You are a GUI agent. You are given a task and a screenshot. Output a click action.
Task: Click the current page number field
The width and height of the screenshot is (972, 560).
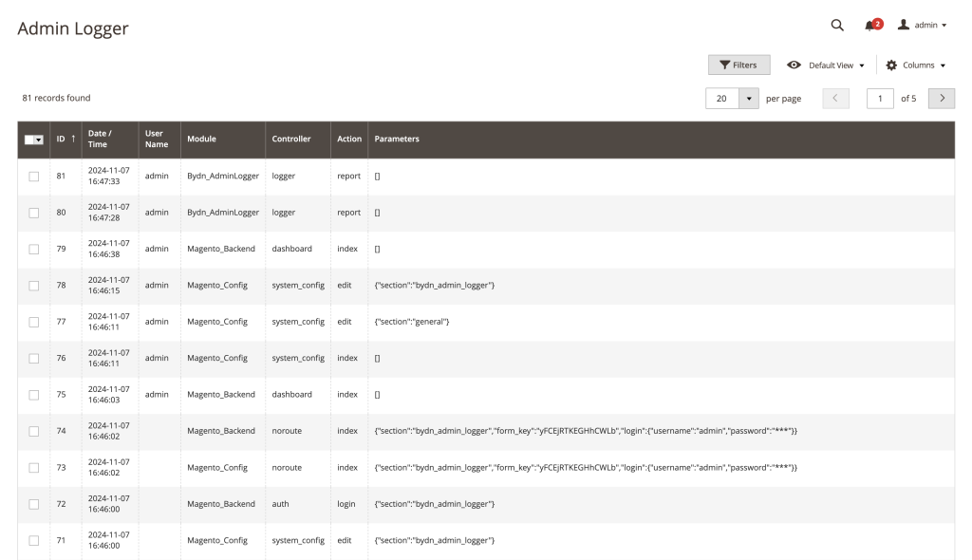click(x=880, y=99)
